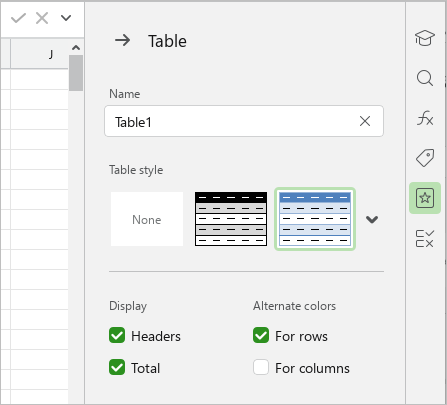
Task: Expand the formula bar chevron
Action: [66, 18]
